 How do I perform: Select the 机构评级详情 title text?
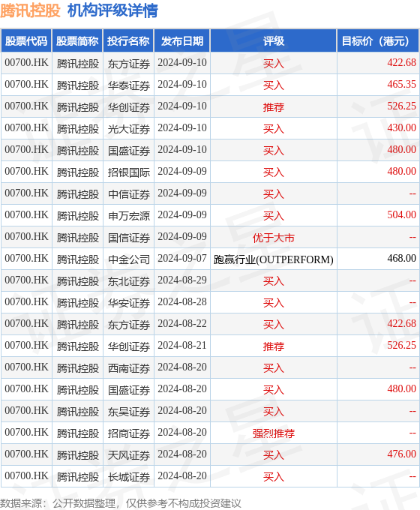coord(112,10)
